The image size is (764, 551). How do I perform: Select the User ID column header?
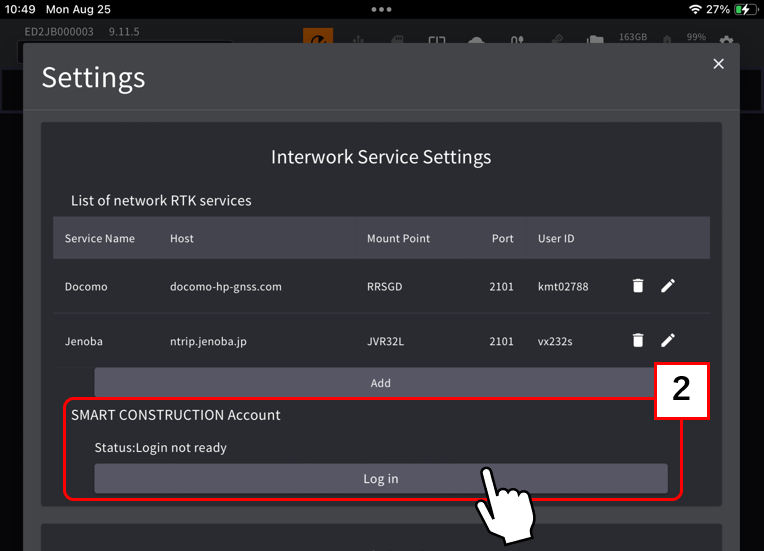[x=556, y=238]
